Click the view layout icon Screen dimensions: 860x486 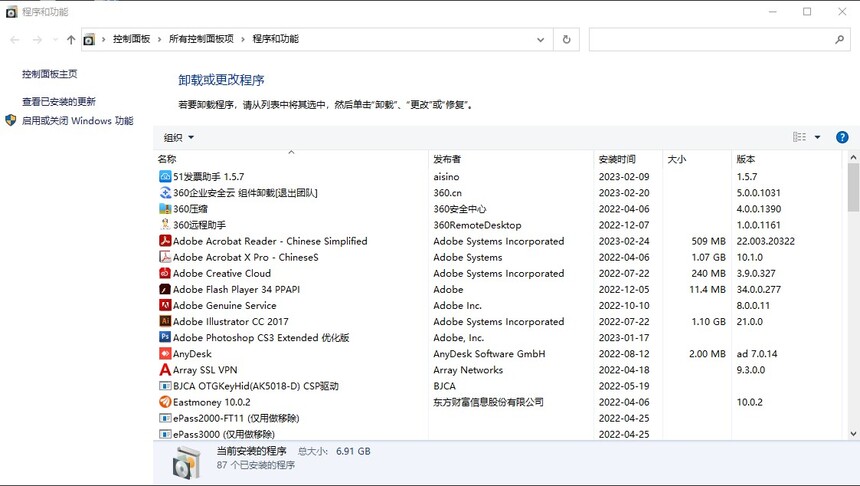click(799, 137)
